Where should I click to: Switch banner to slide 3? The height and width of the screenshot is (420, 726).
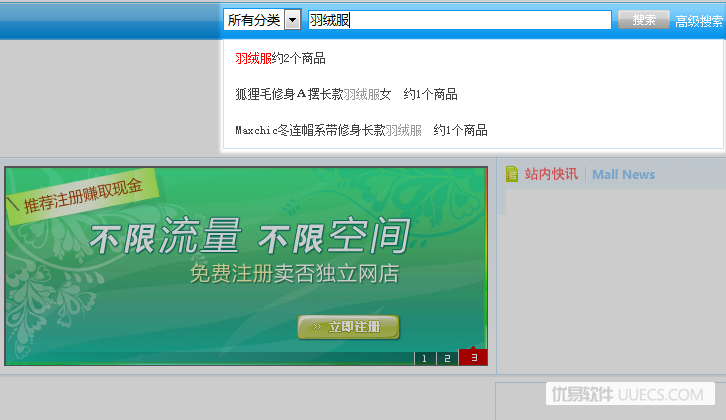click(x=473, y=357)
